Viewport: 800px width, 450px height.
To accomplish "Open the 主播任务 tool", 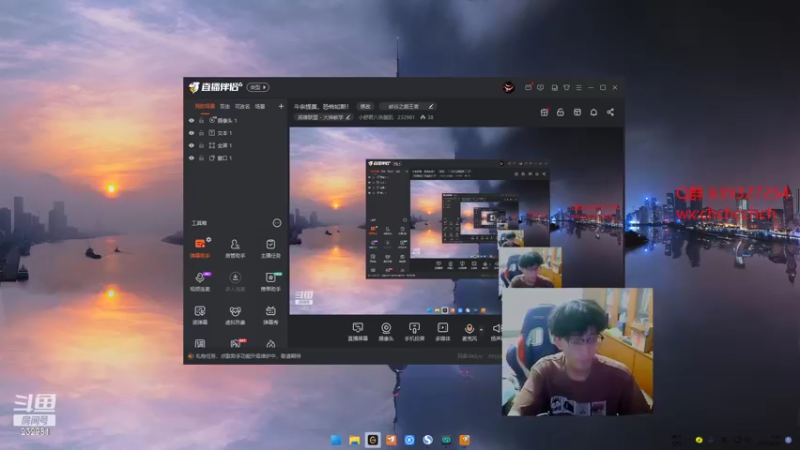I will [270, 248].
